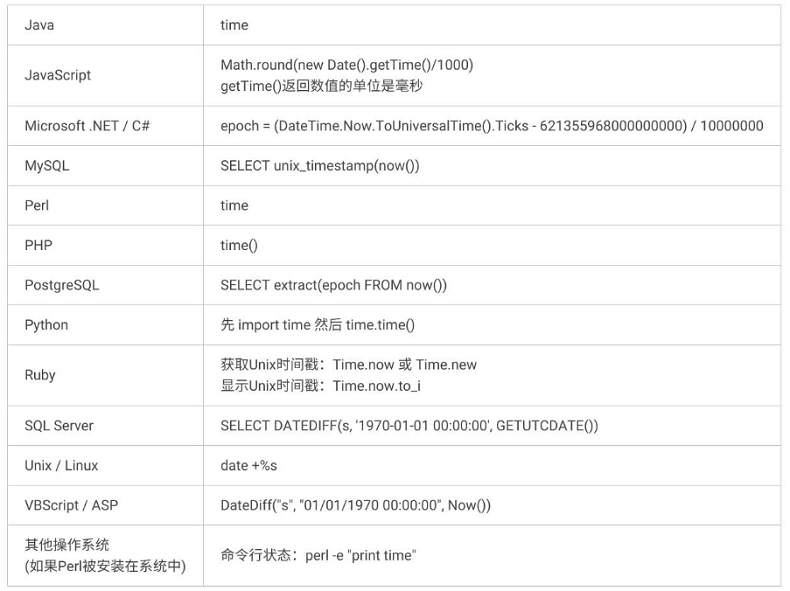Select the DateTime.Now.ToUniversalTime epoch formula
790x591 pixels.
pyautogui.click(x=492, y=125)
